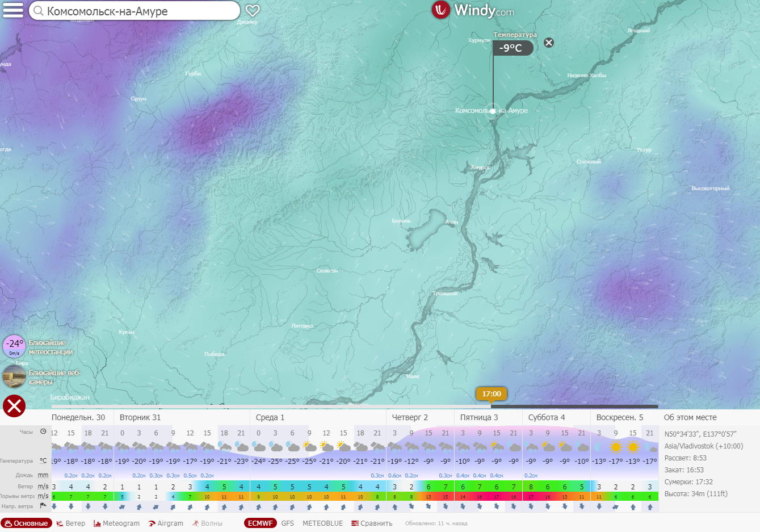Switch to the Meteogram tab
Viewport: 760px width, 532px height.
click(x=116, y=523)
